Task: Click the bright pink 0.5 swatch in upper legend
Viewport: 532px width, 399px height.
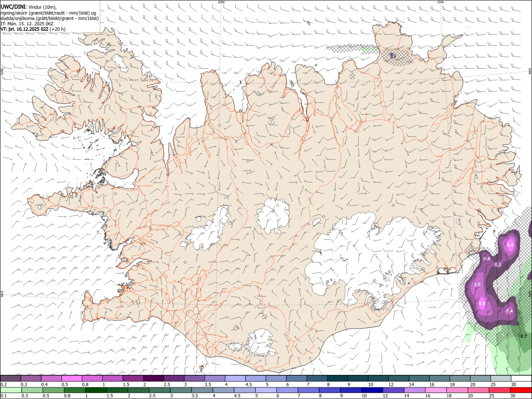Action: click(72, 379)
